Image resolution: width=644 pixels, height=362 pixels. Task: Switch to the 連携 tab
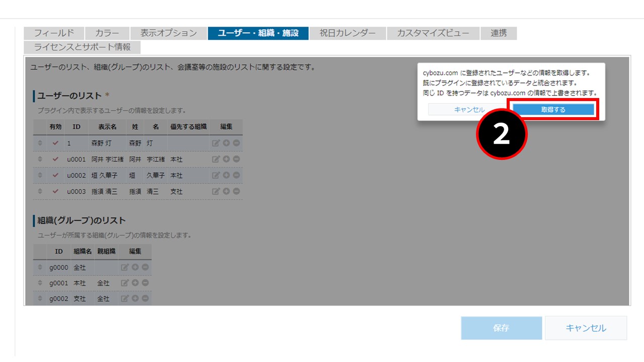[x=499, y=33]
